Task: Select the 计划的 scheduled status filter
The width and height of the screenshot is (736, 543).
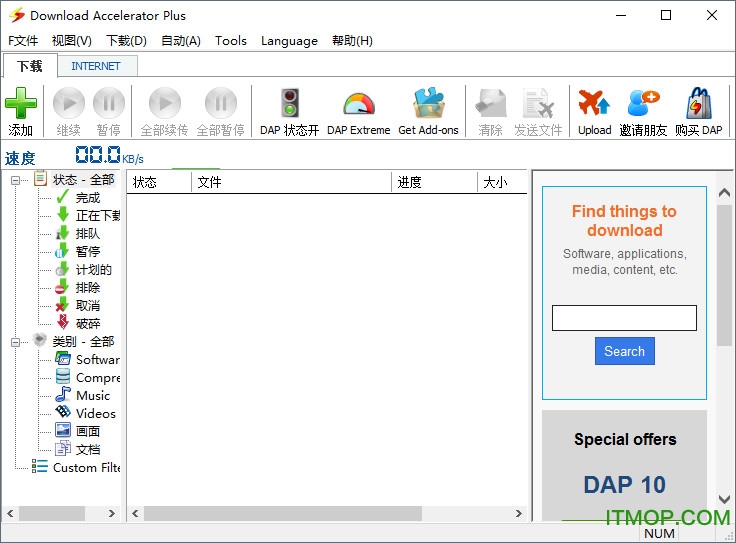Action: click(x=94, y=269)
